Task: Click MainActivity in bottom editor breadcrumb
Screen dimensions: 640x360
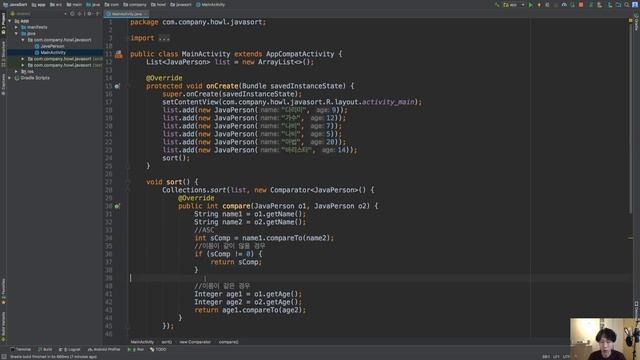Action: [142, 342]
